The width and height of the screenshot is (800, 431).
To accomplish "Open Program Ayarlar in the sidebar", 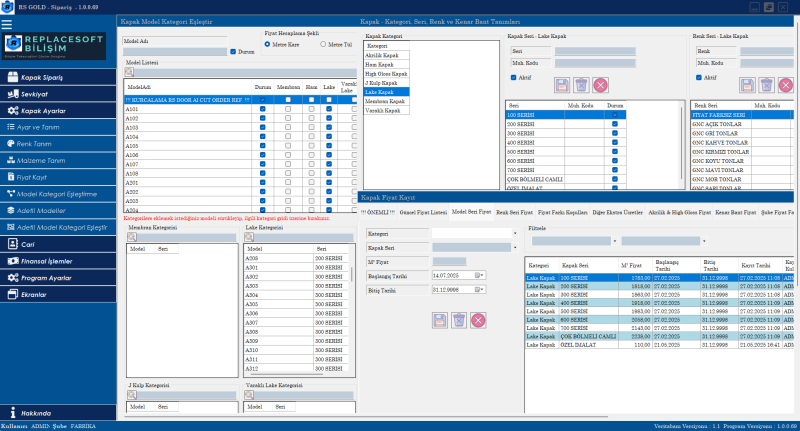I will pyautogui.click(x=58, y=277).
